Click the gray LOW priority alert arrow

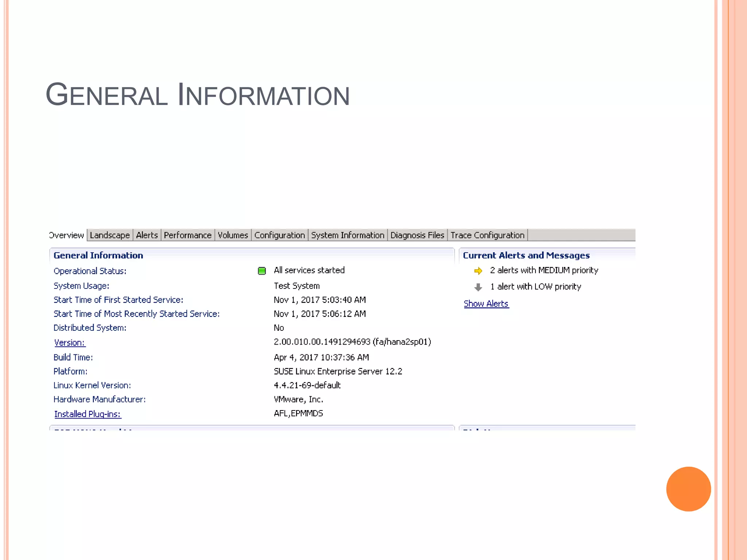478,287
